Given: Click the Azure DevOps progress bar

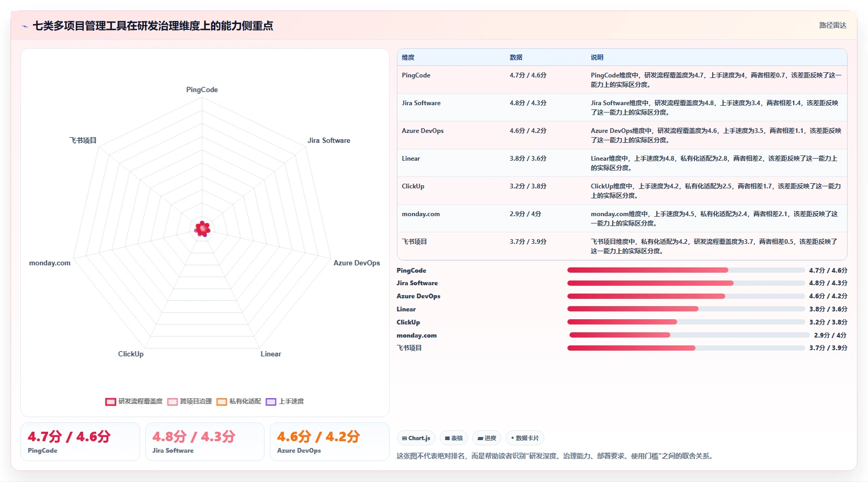Looking at the screenshot, I should 686,296.
